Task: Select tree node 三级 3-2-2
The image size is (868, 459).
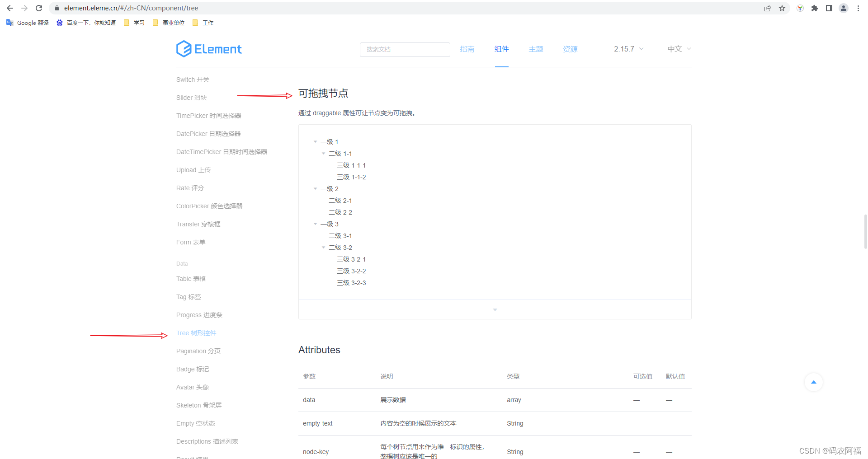Action: click(351, 271)
